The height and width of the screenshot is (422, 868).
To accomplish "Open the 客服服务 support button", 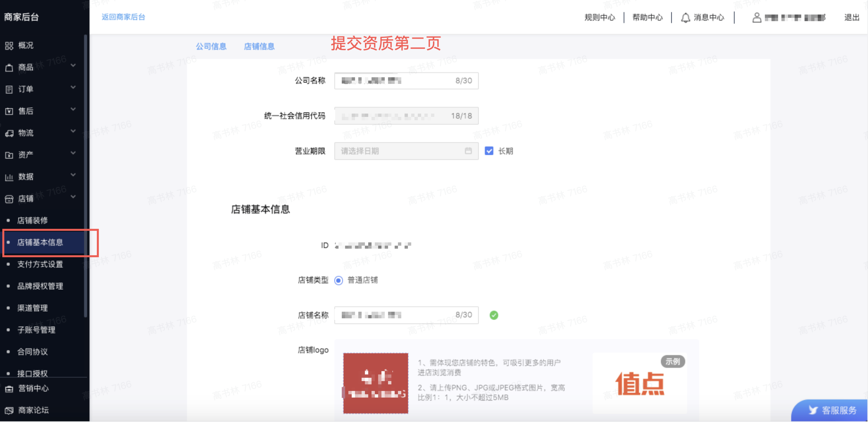I will [x=830, y=410].
